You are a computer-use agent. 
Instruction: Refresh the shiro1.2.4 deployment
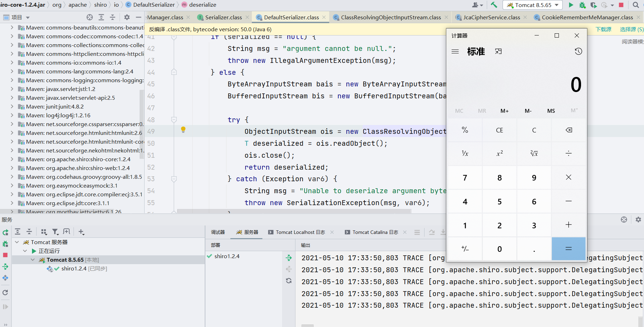coord(289,281)
